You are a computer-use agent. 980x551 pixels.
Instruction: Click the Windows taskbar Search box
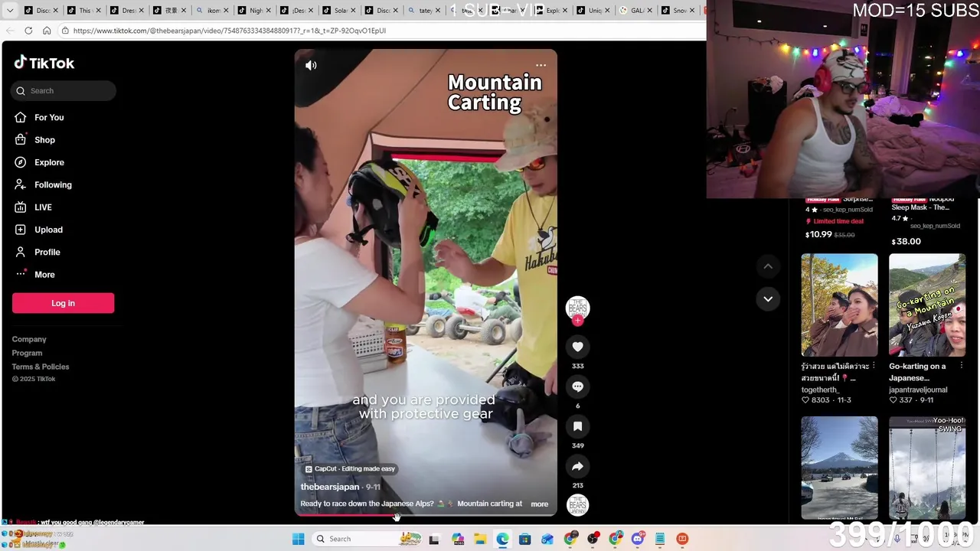click(367, 539)
